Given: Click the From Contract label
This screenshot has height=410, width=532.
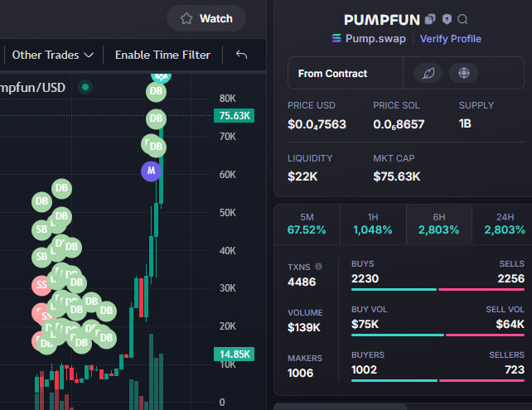Looking at the screenshot, I should [x=332, y=74].
